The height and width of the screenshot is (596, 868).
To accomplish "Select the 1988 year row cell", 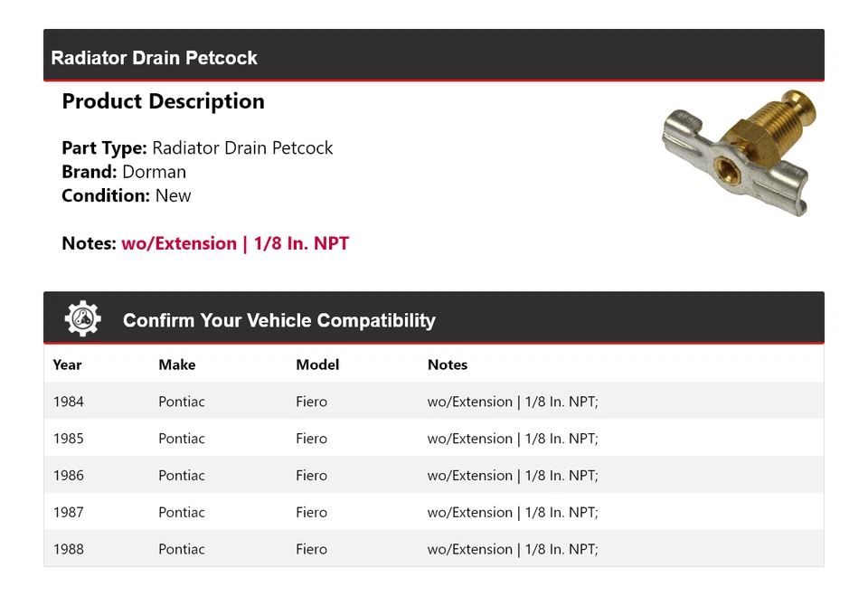I will (x=68, y=549).
